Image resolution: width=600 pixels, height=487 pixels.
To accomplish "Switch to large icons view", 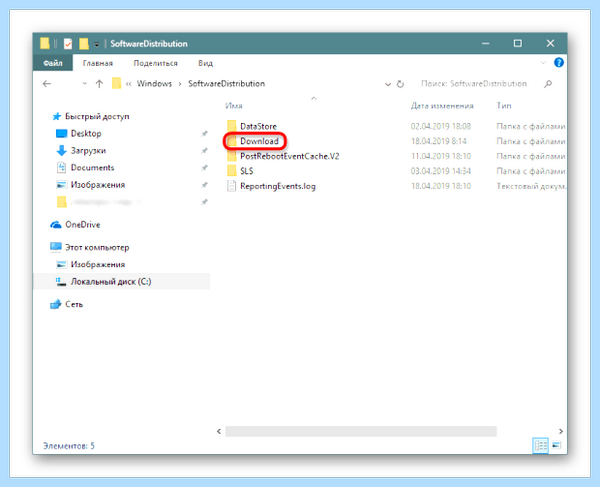I will (557, 445).
